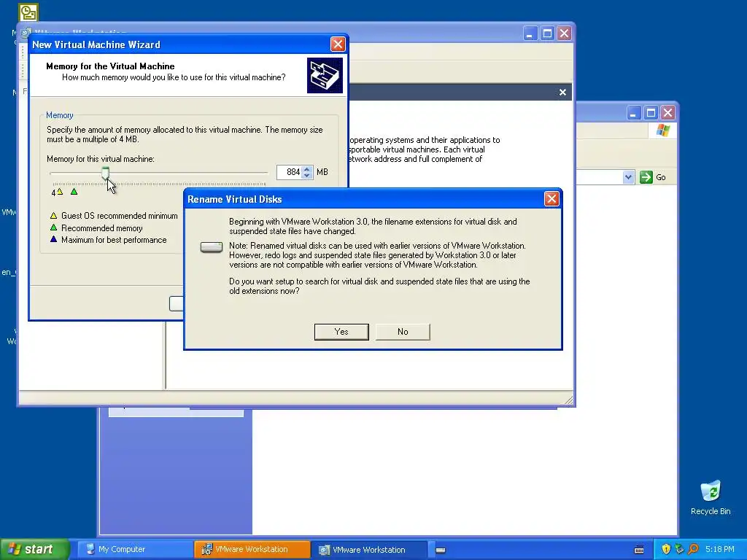
Task: Click the Go button in the rear window
Action: pos(653,177)
